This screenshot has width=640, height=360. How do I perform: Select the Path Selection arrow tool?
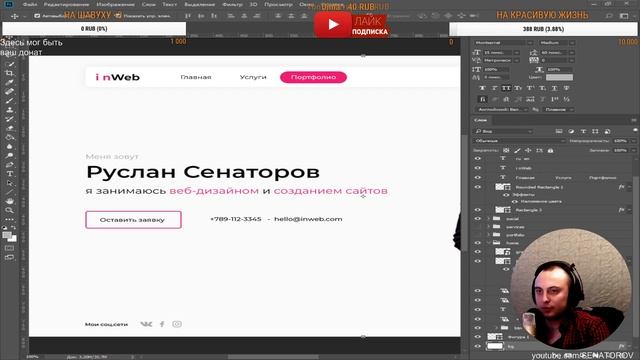click(9, 183)
